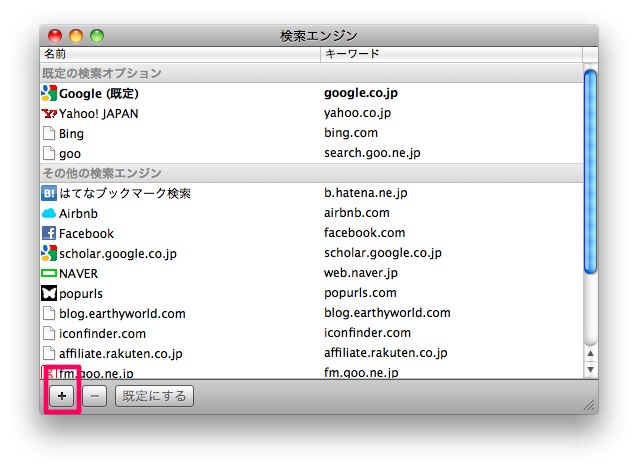
Task: Click keyword yahoo.co.jp
Action: point(357,113)
